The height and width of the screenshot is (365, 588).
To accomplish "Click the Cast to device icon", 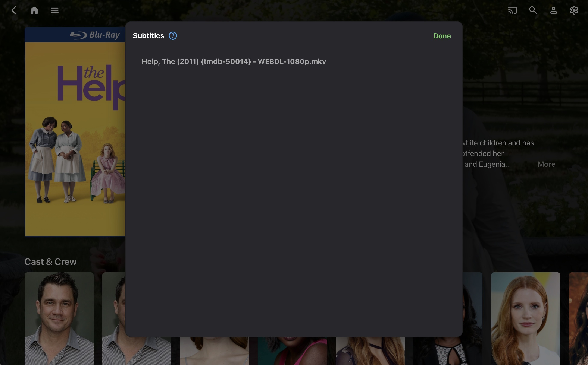I will (x=512, y=10).
